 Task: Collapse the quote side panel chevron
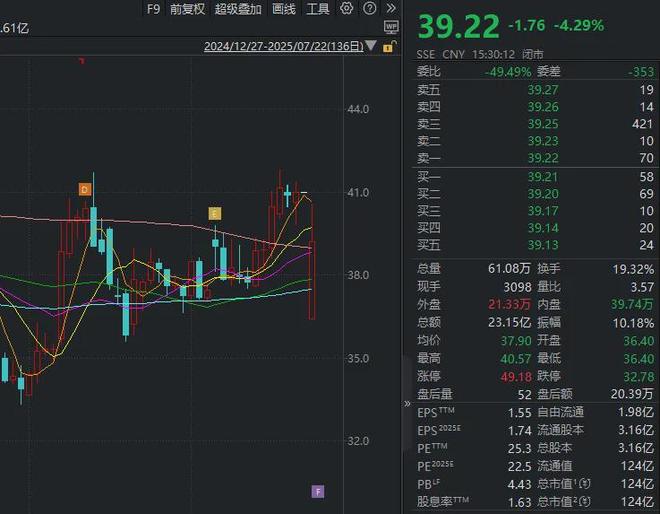[407, 404]
